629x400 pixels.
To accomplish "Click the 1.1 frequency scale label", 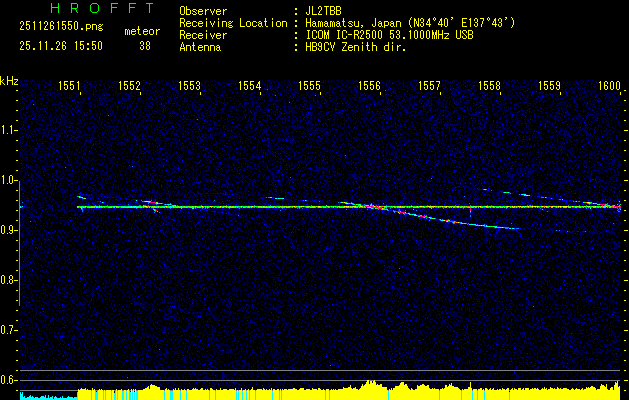I will [x=9, y=131].
